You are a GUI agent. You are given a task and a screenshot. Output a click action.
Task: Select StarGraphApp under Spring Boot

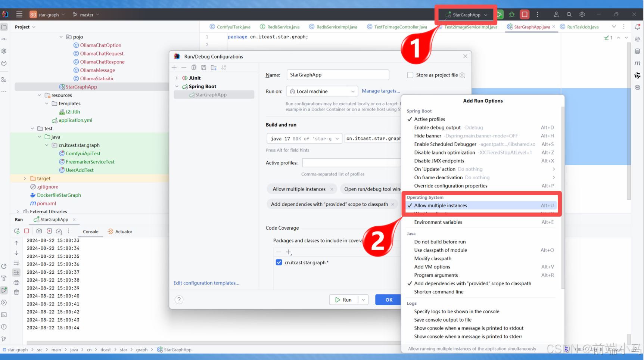(x=214, y=95)
